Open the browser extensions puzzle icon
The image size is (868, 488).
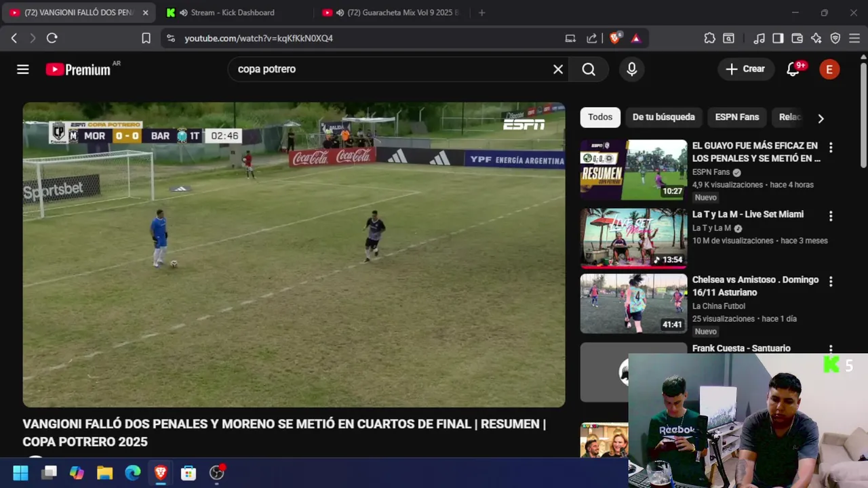tap(709, 38)
